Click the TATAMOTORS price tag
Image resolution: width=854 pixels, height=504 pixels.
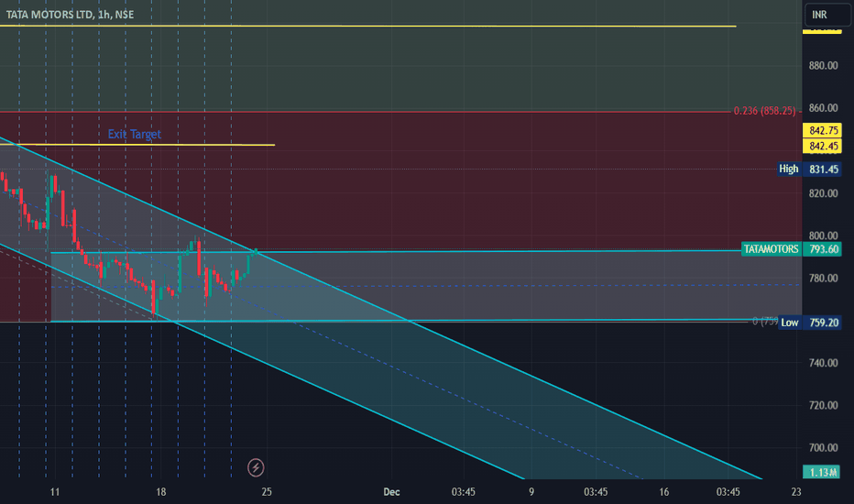(x=772, y=249)
